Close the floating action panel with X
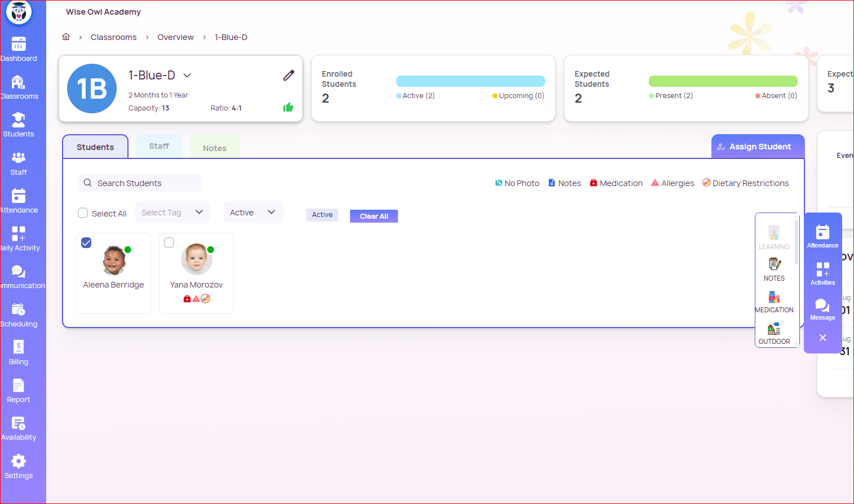854x504 pixels. point(822,338)
